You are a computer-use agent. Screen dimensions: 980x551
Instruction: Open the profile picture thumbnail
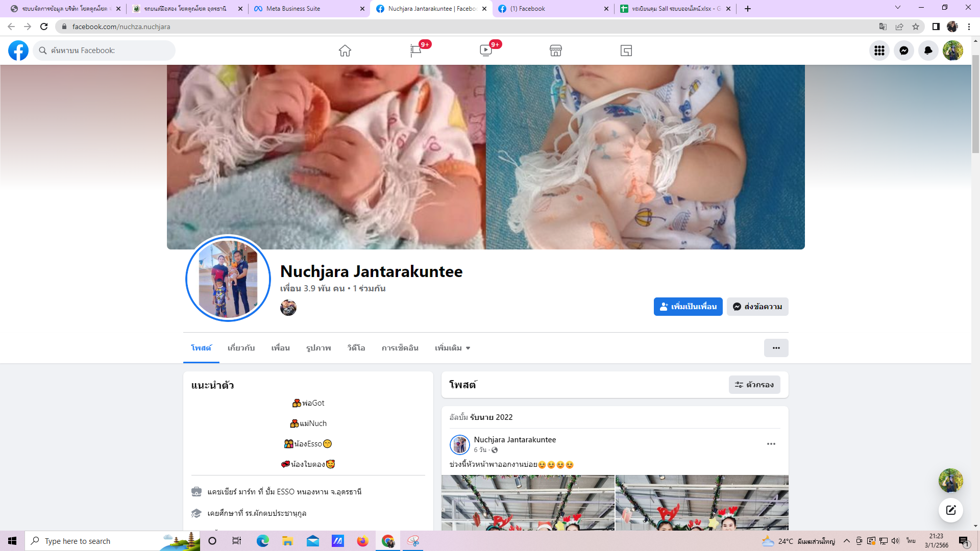click(228, 279)
